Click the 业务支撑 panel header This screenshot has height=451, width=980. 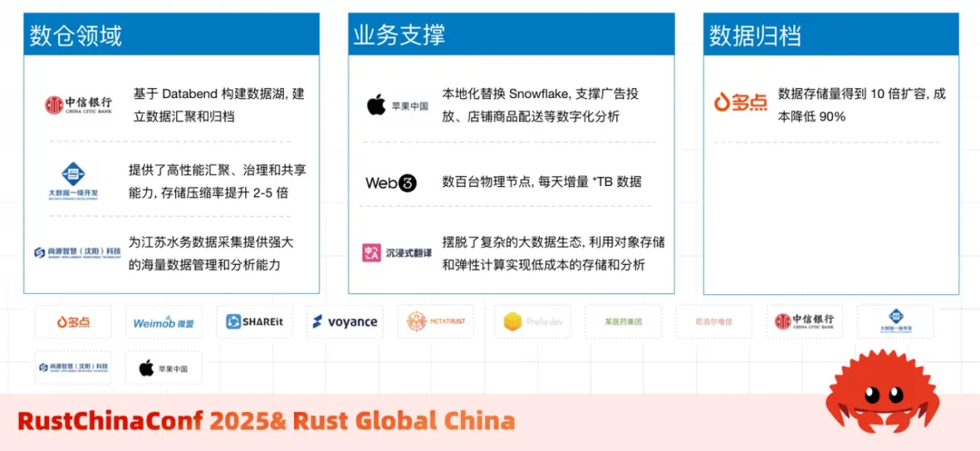click(x=511, y=35)
